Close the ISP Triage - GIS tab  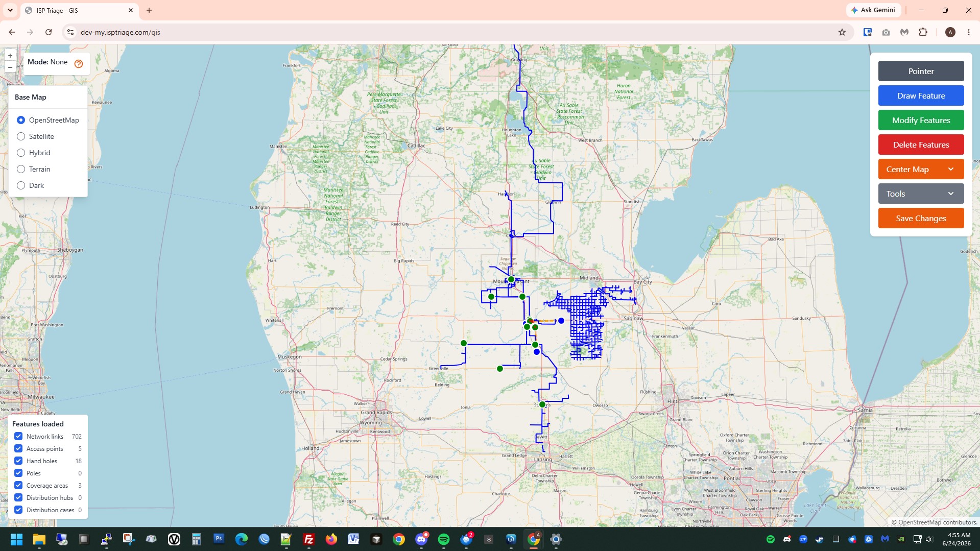tap(131, 10)
